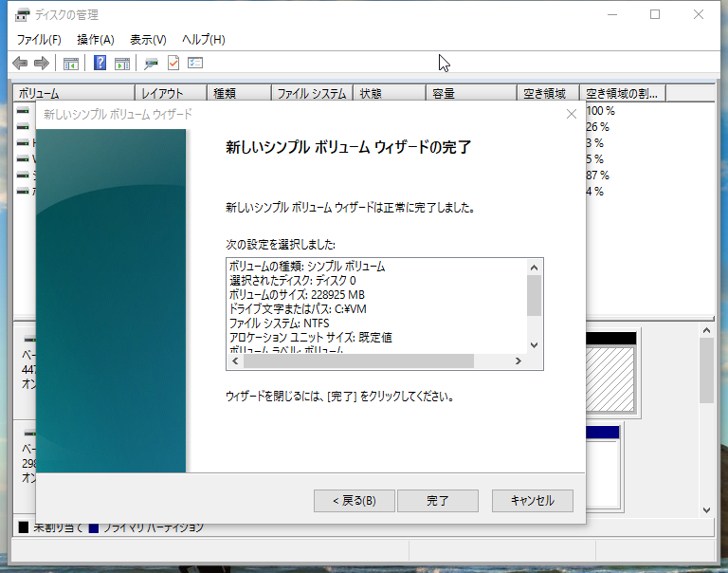This screenshot has width=728, height=573.
Task: Sort by ファイル システム column header
Action: coord(313,93)
